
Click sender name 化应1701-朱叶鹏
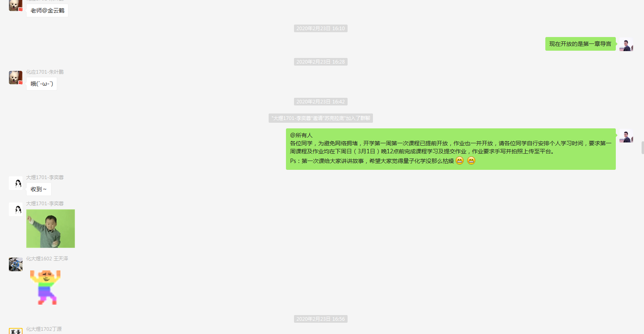[x=45, y=72]
